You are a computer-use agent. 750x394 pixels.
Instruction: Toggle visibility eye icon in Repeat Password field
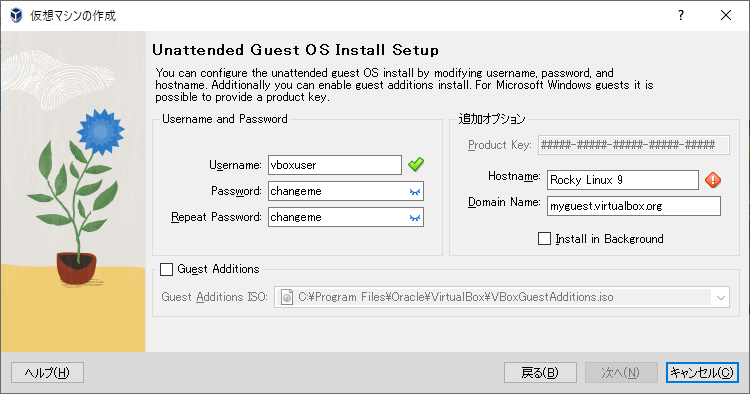(x=415, y=218)
